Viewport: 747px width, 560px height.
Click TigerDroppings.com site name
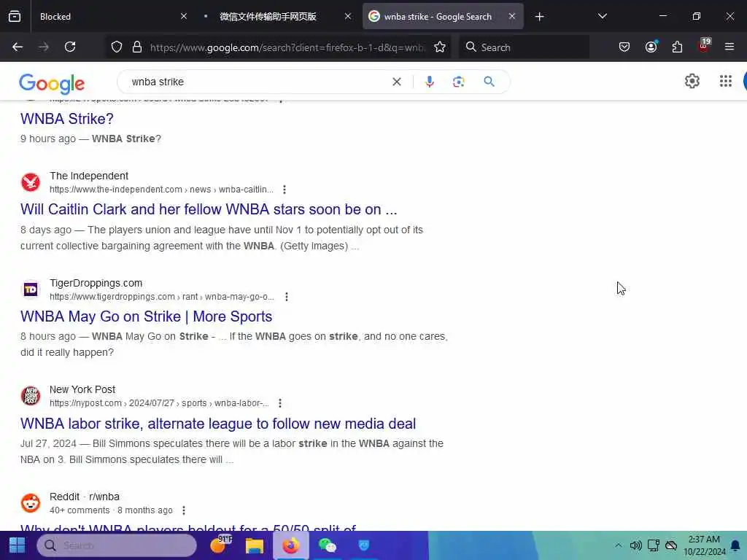pyautogui.click(x=96, y=283)
